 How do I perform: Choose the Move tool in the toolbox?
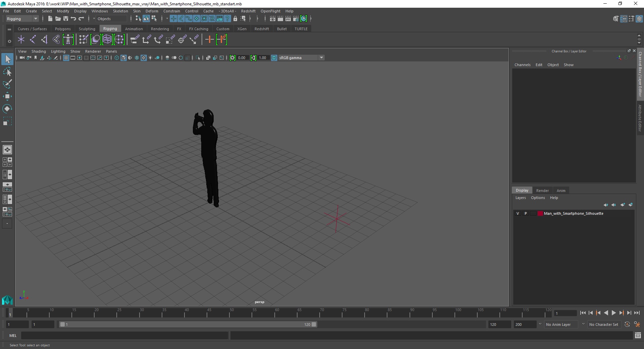coord(7,96)
